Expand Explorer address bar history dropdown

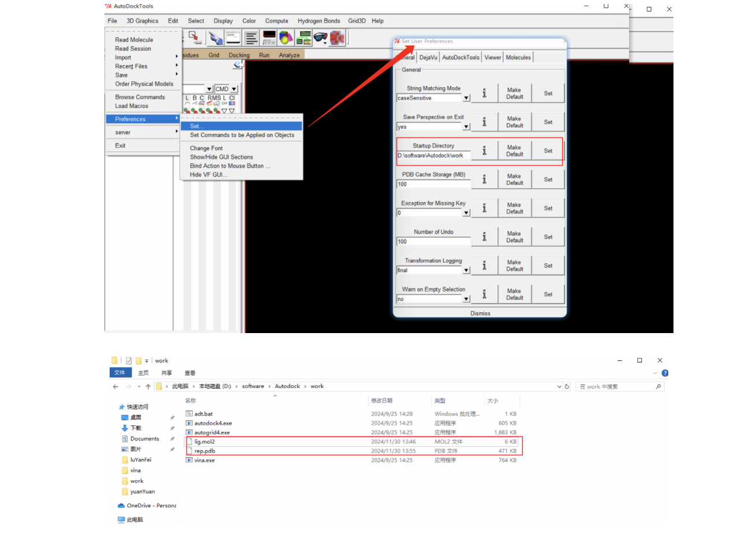click(559, 387)
